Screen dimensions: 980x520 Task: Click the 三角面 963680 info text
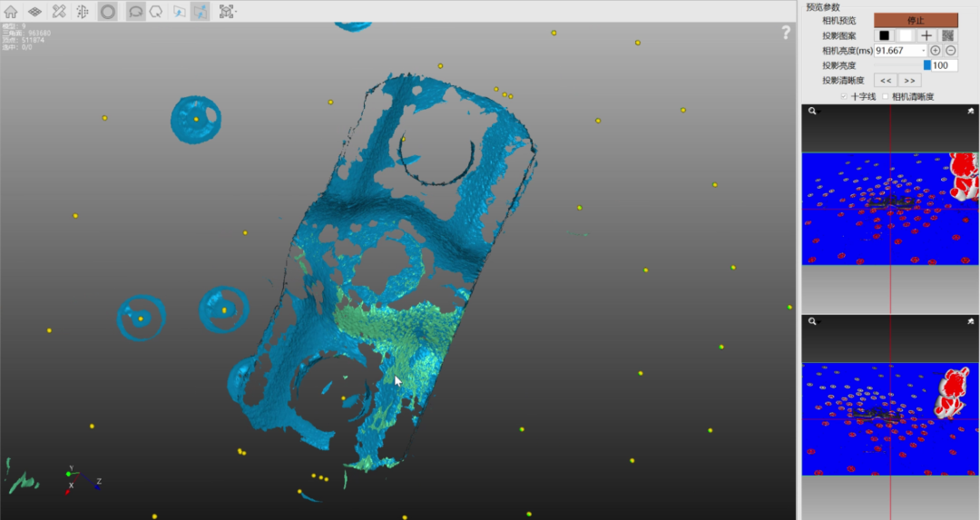tap(26, 34)
